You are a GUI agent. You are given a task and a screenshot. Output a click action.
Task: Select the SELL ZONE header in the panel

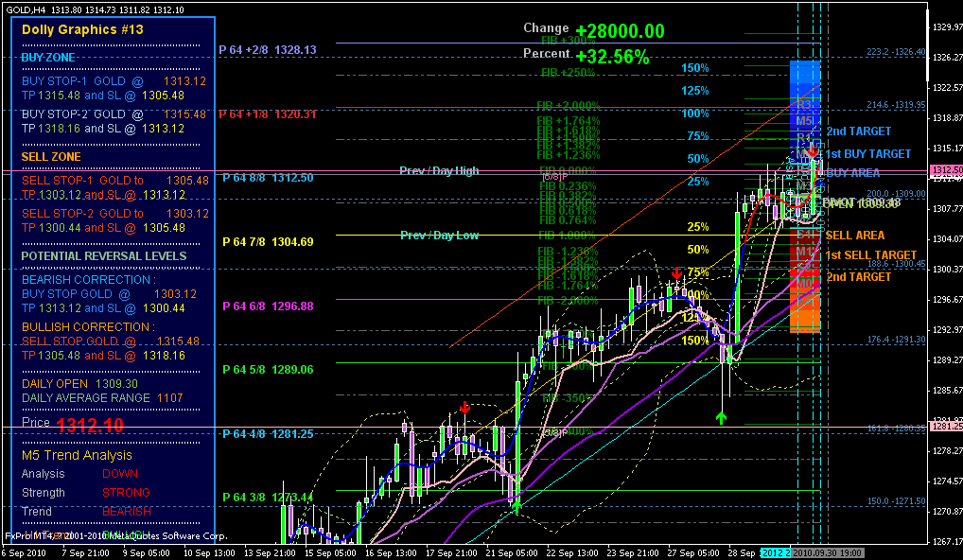pyautogui.click(x=51, y=157)
